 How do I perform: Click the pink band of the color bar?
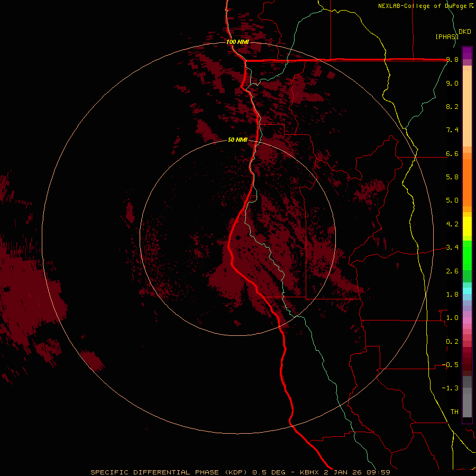[467, 321]
